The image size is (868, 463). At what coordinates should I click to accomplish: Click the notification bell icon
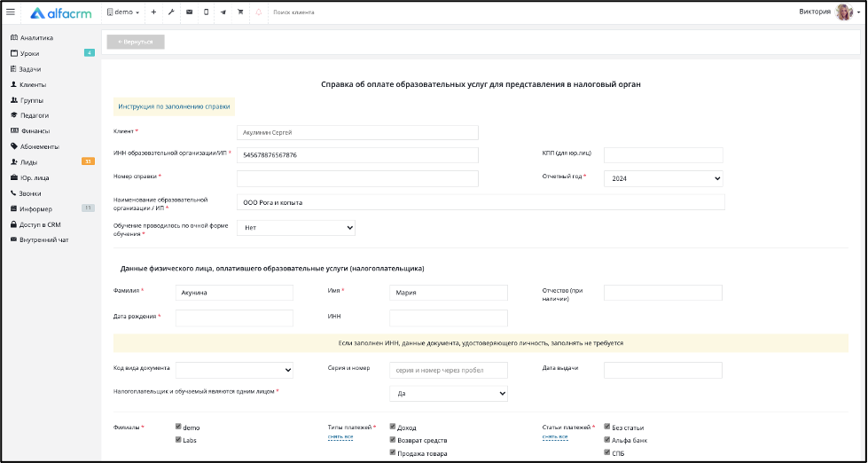[x=259, y=12]
